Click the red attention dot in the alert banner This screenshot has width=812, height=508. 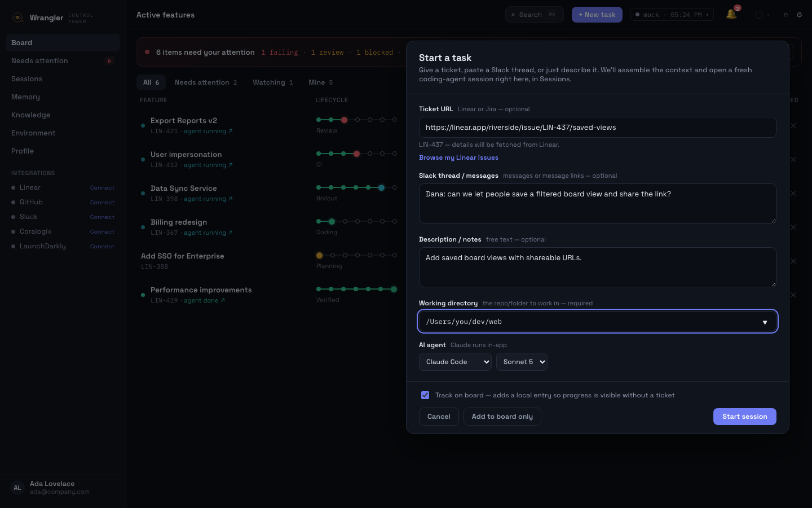click(x=147, y=52)
